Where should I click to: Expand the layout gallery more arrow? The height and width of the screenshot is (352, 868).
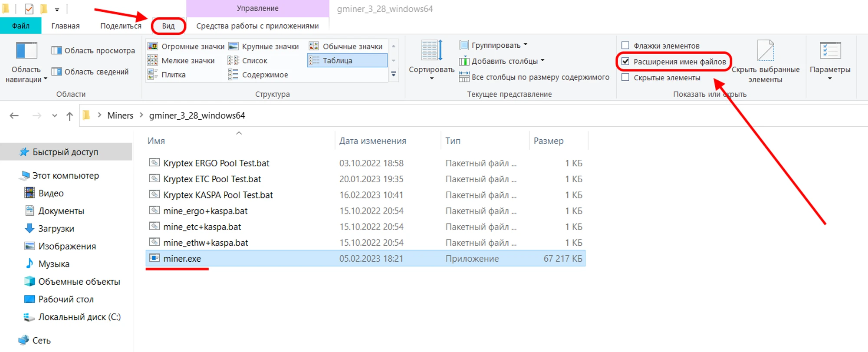click(393, 75)
